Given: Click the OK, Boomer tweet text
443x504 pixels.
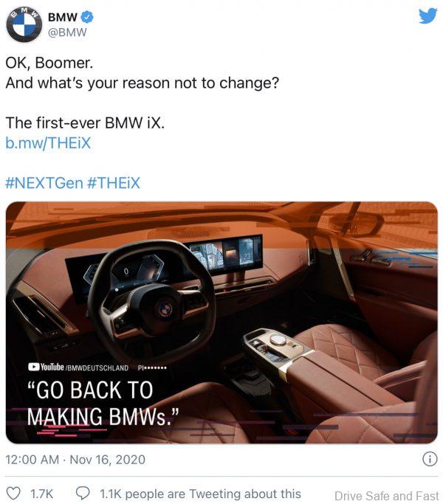Looking at the screenshot, I should point(49,63).
